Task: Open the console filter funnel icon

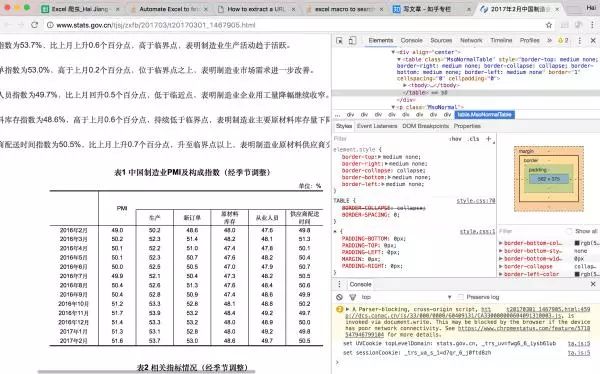Action: [x=352, y=297]
